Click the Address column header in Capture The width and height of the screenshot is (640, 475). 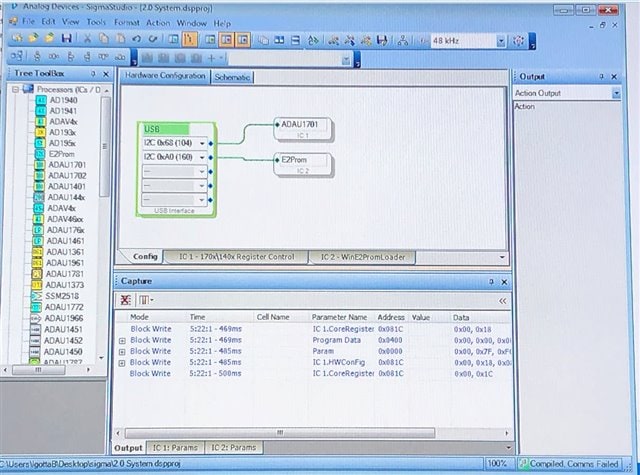click(x=391, y=317)
